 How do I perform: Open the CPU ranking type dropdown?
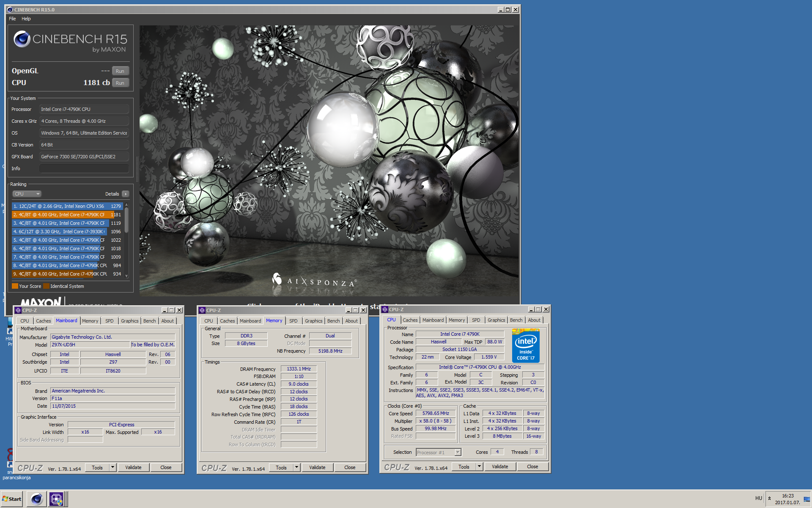[x=27, y=194]
